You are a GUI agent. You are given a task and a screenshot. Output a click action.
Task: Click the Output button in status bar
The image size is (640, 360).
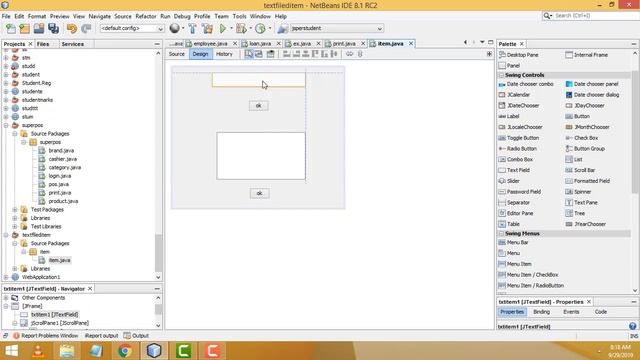coord(136,336)
